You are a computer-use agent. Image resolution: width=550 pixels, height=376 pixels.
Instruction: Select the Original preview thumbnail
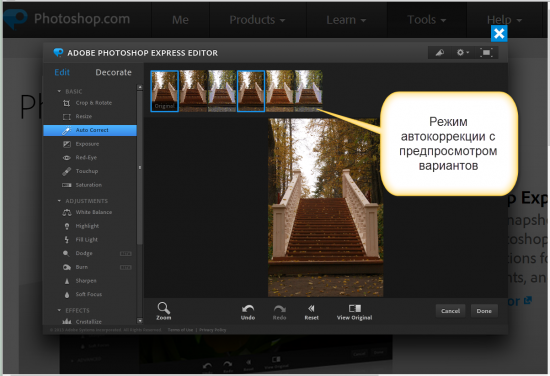tap(165, 91)
